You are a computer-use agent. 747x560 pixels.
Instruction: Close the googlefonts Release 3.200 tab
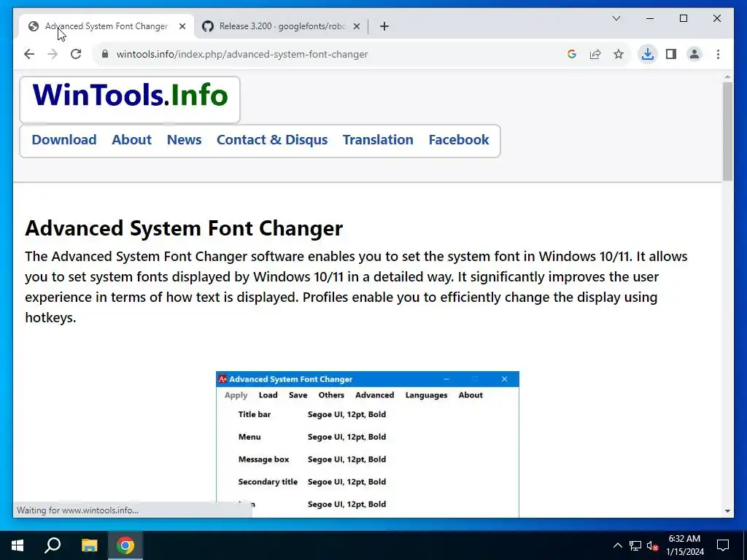point(356,26)
